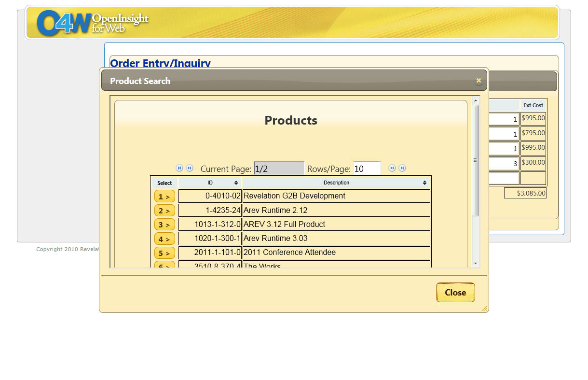This screenshot has height=380, width=588.
Task: Click the quantity field in the $795.00 order row
Action: [504, 134]
